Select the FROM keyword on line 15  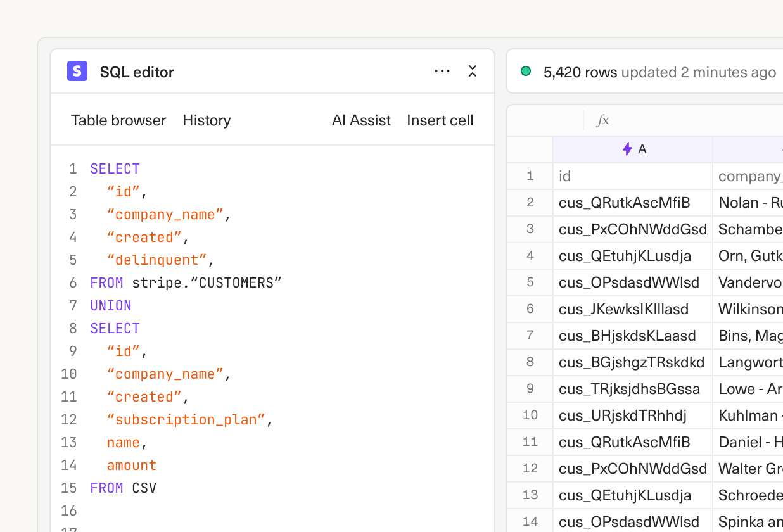106,488
